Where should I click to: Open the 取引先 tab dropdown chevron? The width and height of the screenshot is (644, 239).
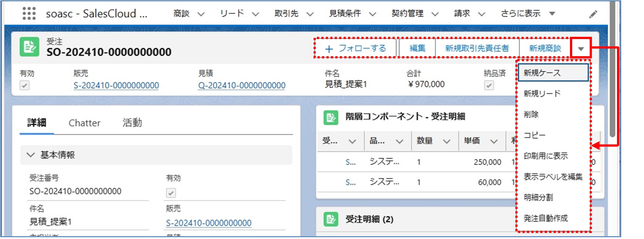(310, 14)
